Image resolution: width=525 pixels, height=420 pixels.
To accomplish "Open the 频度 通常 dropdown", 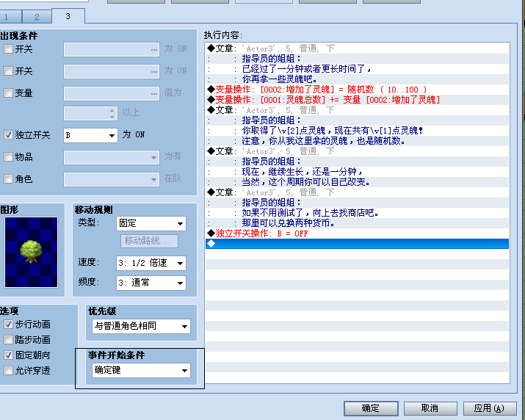I will pyautogui.click(x=151, y=283).
